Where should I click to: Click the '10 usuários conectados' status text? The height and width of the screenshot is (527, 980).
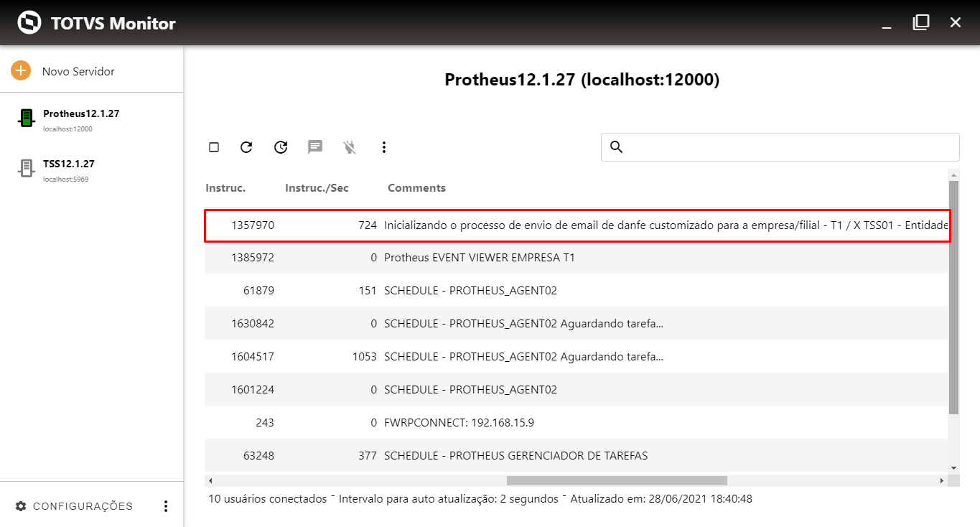267,498
